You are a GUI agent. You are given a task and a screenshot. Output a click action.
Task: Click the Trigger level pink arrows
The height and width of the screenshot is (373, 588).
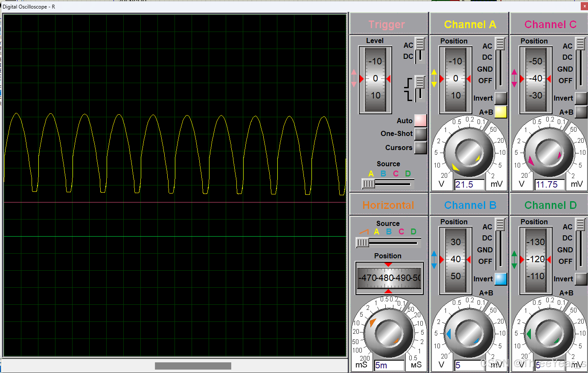click(354, 78)
